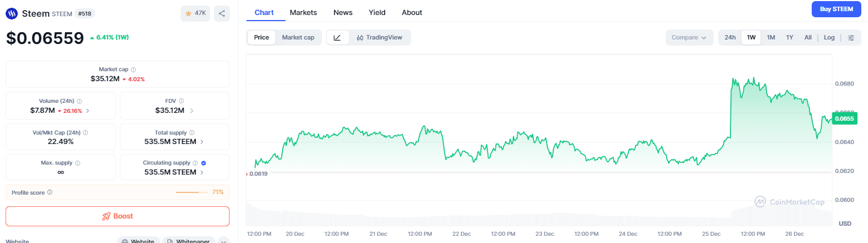Click the share icon next to the watchlist star
Image resolution: width=868 pixels, height=243 pixels.
tap(222, 14)
